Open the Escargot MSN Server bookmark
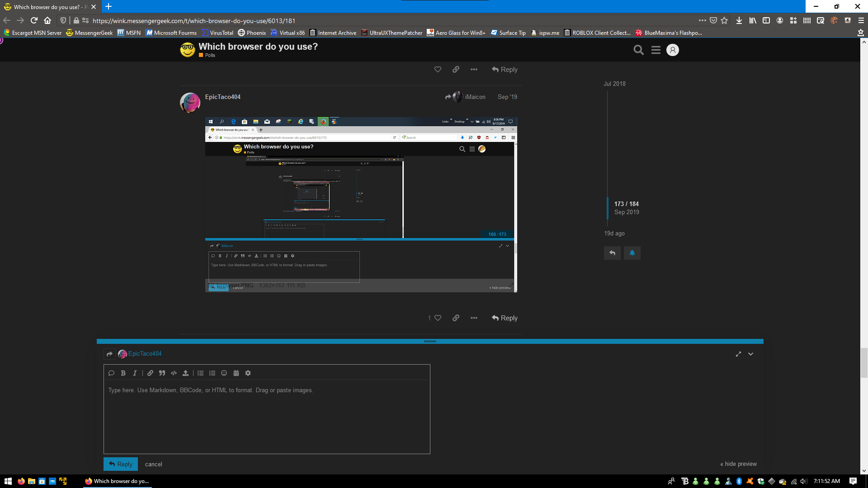Image resolution: width=868 pixels, height=488 pixels. 33,33
